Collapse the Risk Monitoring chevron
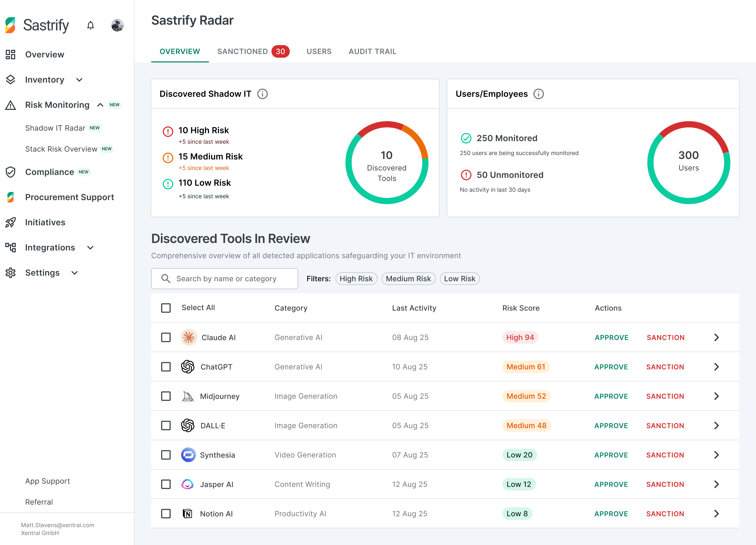The height and width of the screenshot is (545, 756). [100, 105]
